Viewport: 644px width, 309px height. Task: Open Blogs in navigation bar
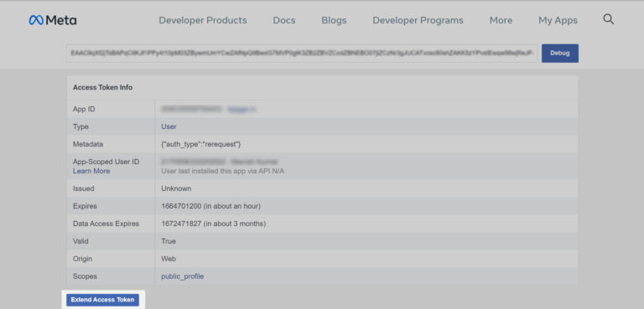pos(334,20)
